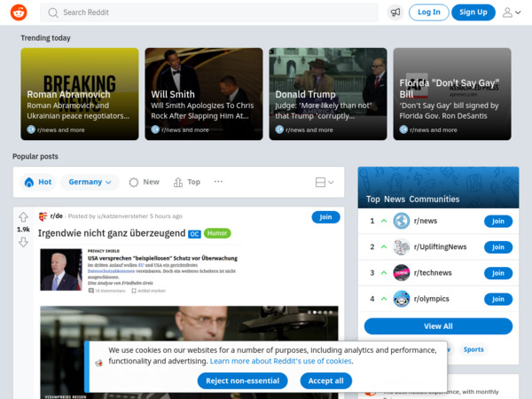
Task: Click View All news communities button
Action: coord(438,326)
